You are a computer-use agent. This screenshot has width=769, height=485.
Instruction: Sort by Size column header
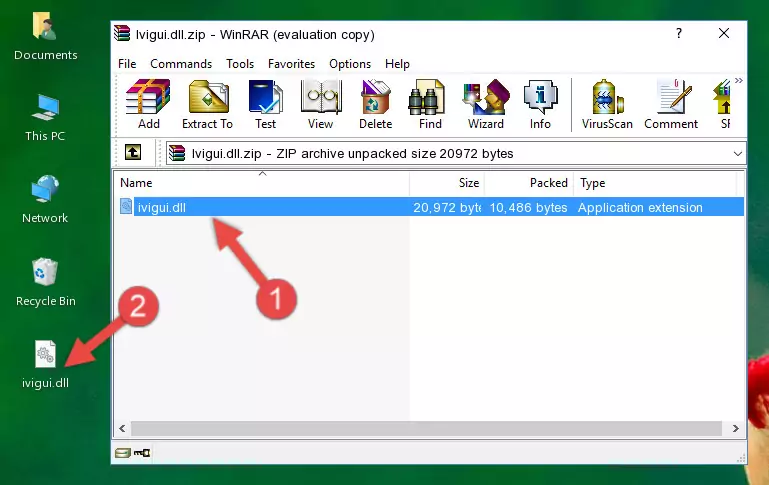[447, 183]
